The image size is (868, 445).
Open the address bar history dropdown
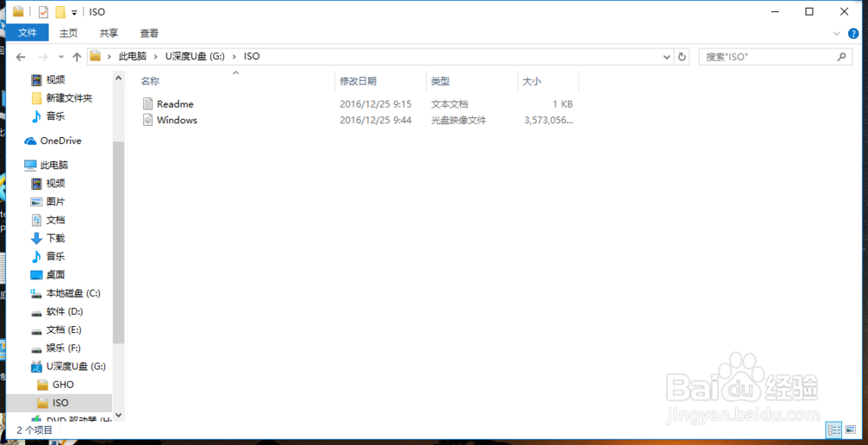667,56
